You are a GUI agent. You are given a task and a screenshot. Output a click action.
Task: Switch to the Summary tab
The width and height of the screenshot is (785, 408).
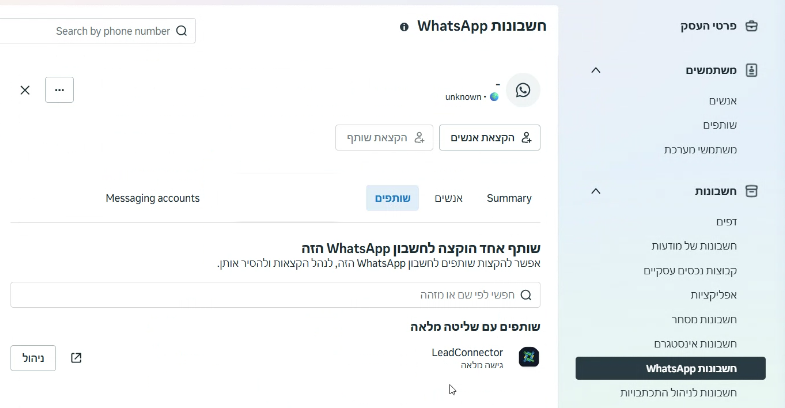coord(509,198)
